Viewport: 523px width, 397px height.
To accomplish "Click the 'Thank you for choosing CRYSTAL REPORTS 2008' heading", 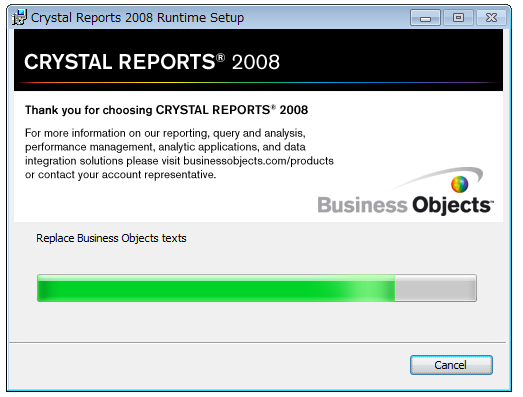I will click(x=166, y=110).
